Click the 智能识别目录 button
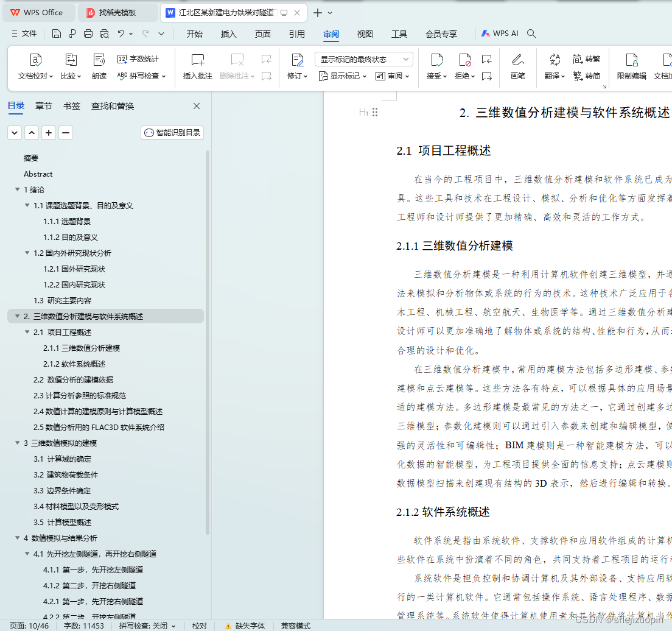This screenshot has height=631, width=672. click(x=172, y=133)
